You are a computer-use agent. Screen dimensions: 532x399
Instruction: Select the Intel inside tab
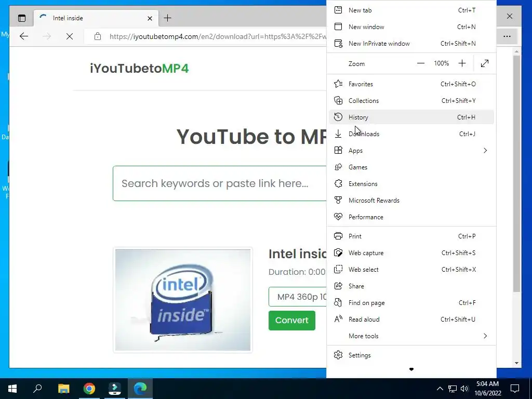point(96,18)
